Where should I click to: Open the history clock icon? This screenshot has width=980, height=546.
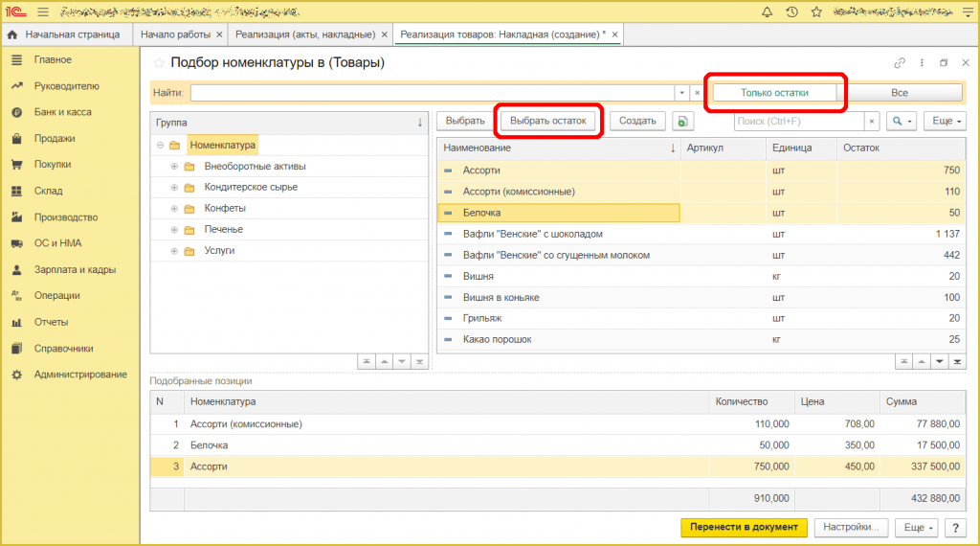point(792,11)
